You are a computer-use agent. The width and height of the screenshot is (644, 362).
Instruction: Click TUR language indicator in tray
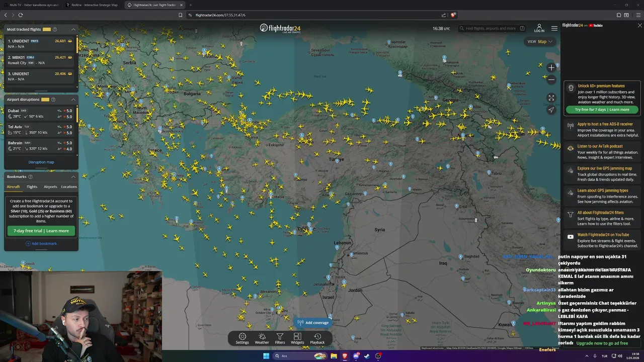(x=604, y=355)
